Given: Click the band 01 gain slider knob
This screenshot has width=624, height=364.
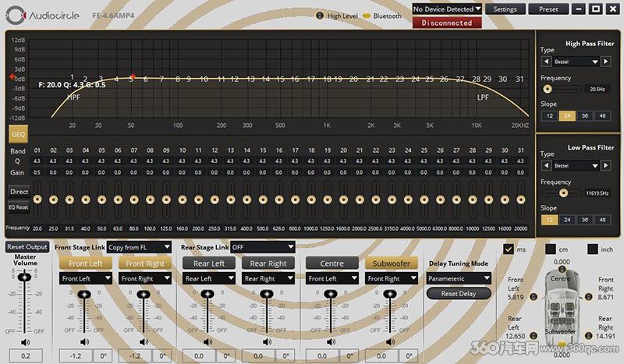Looking at the screenshot, I should (37, 199).
